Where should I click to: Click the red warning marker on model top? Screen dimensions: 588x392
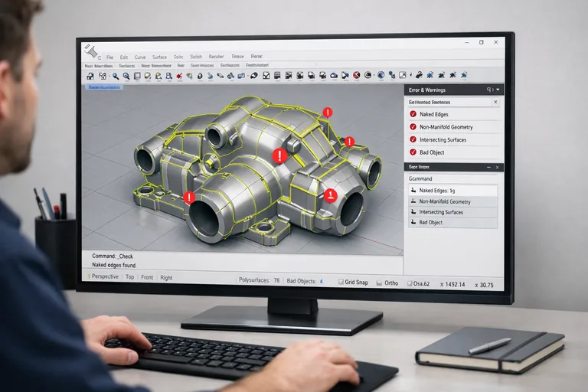pyautogui.click(x=328, y=113)
